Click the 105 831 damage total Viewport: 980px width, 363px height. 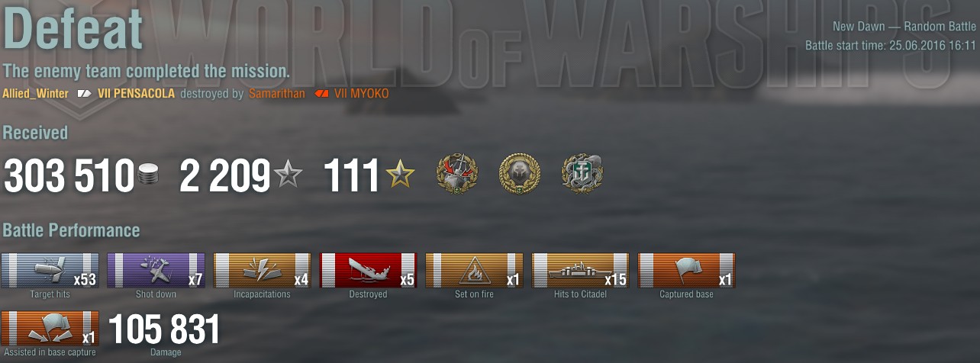tap(164, 329)
